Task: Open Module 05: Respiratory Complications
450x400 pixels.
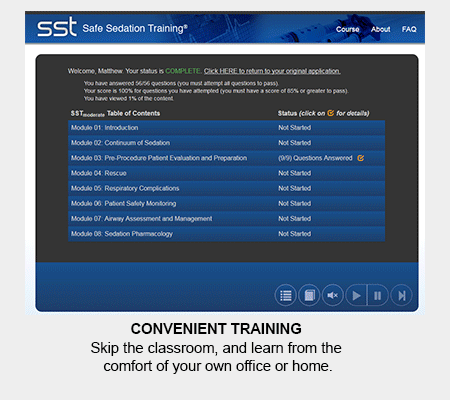Action: click(227, 188)
